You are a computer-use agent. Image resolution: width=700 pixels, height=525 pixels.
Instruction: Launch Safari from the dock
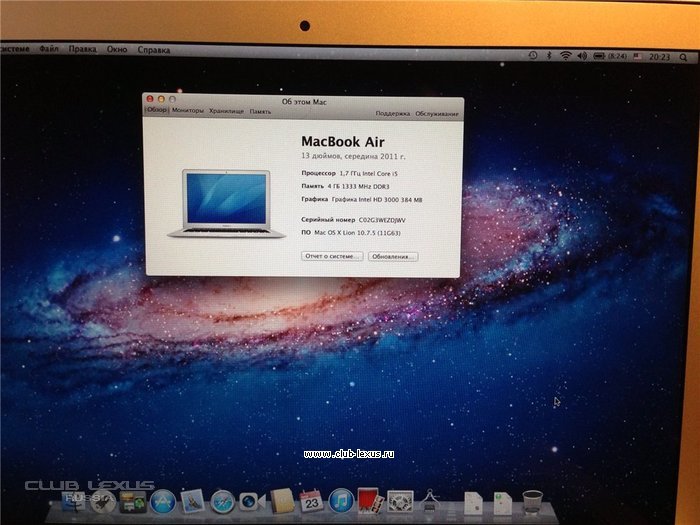pos(223,501)
